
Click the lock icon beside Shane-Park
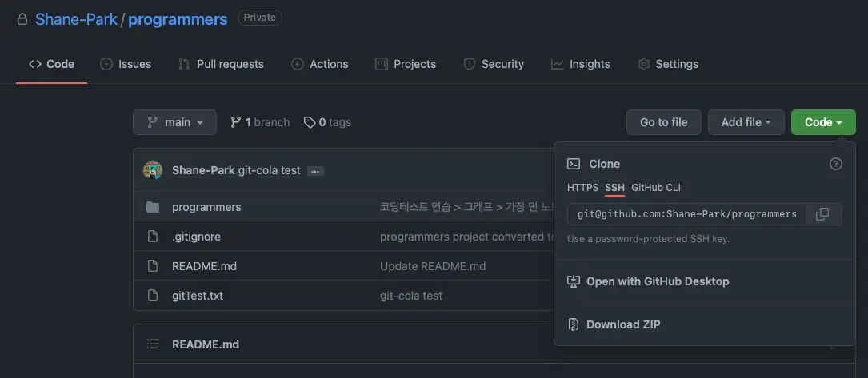click(22, 19)
